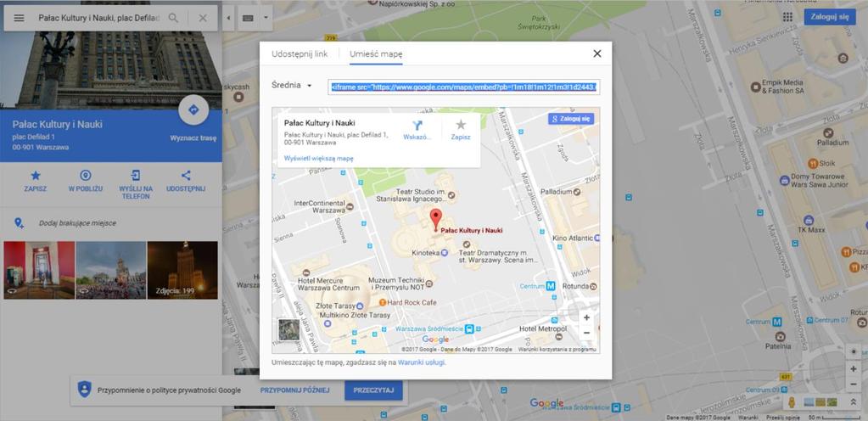This screenshot has width=868, height=421.
Task: Click the search magnifier icon
Action: click(x=173, y=18)
